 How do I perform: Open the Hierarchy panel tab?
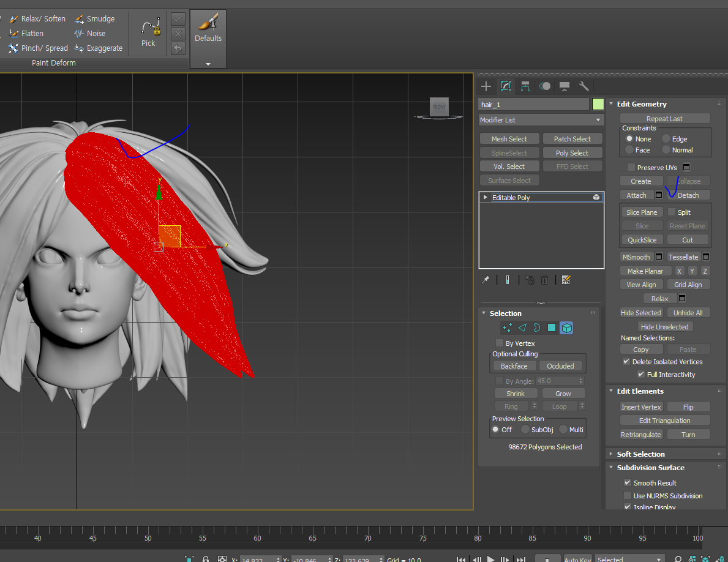click(525, 86)
